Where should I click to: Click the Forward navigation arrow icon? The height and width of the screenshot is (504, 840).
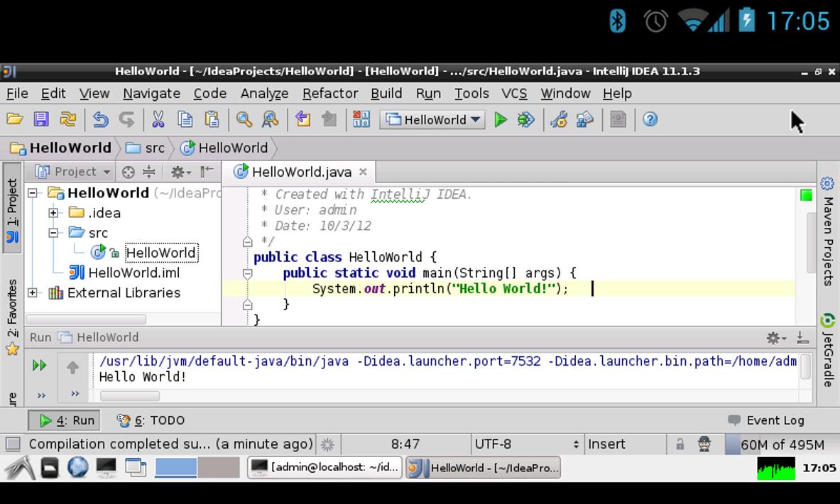(x=329, y=119)
